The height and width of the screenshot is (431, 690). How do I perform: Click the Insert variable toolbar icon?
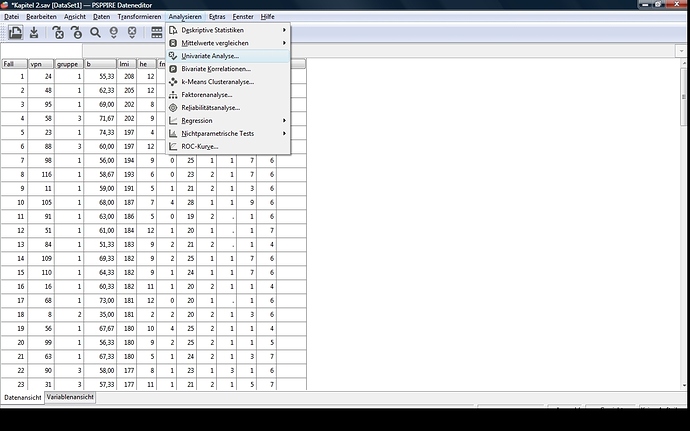[x=132, y=33]
